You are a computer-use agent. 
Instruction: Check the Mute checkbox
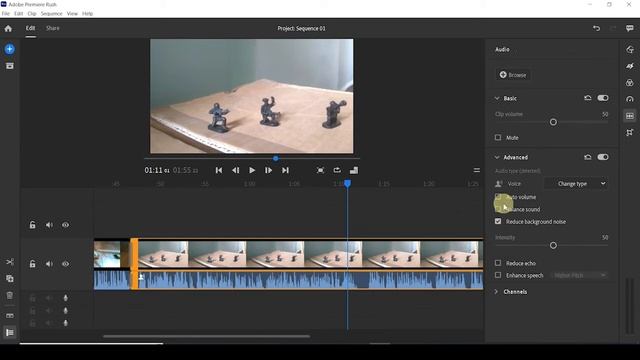click(x=498, y=138)
